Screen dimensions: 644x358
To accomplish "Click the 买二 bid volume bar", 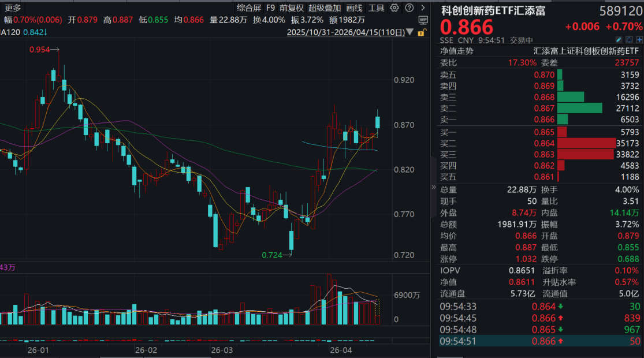I will click(x=586, y=143).
